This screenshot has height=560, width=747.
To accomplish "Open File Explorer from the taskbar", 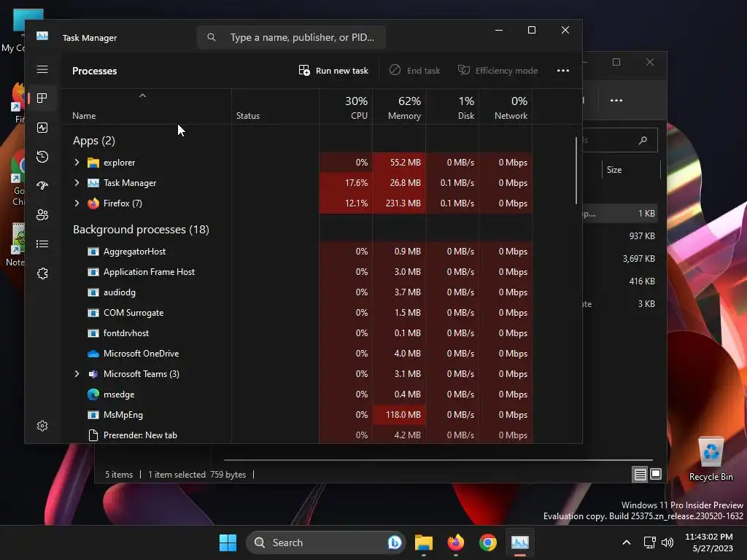I will tap(424, 542).
